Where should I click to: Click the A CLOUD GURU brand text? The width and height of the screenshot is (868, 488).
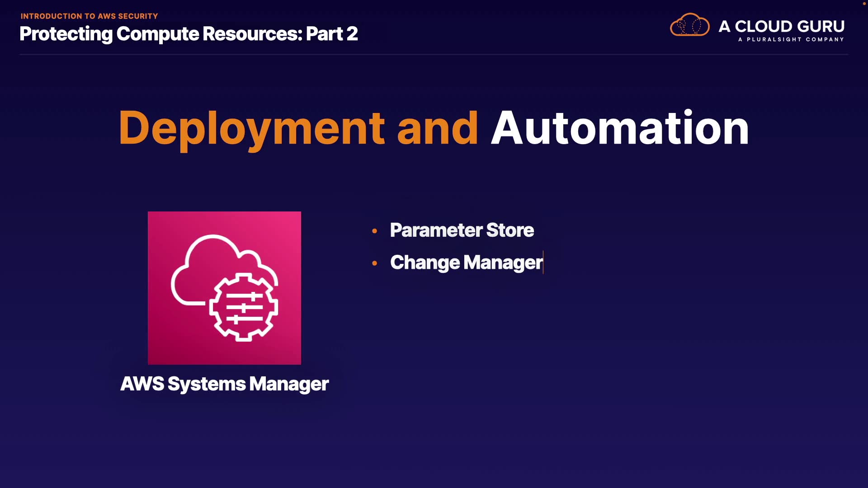click(x=781, y=26)
